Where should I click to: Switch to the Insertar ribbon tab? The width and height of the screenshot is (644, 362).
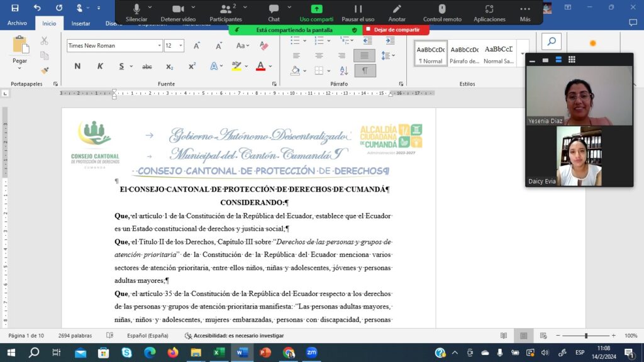click(x=80, y=23)
